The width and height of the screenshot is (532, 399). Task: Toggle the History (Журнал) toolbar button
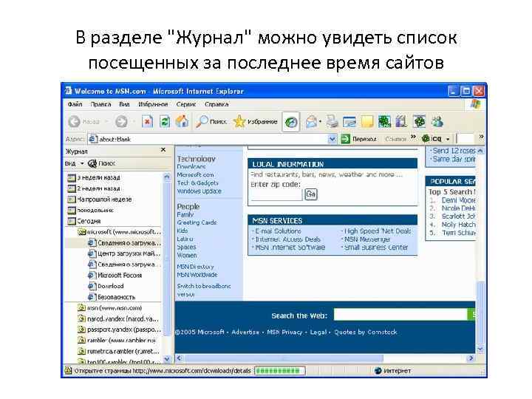(x=291, y=122)
